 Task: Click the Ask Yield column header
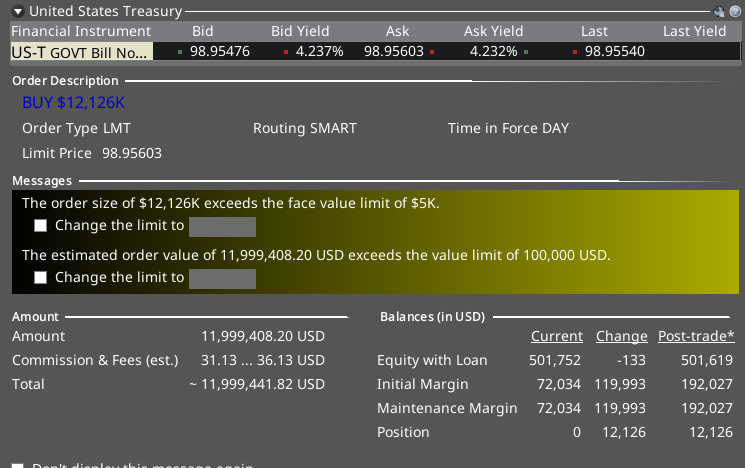494,31
